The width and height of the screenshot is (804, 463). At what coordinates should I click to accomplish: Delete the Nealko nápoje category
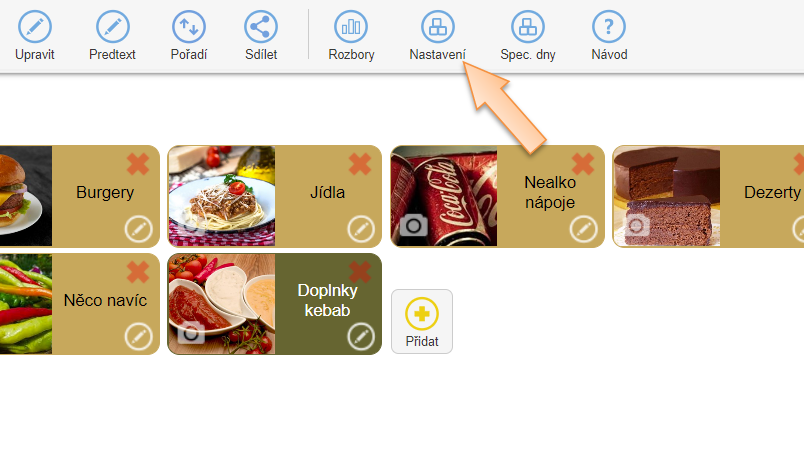[x=583, y=164]
